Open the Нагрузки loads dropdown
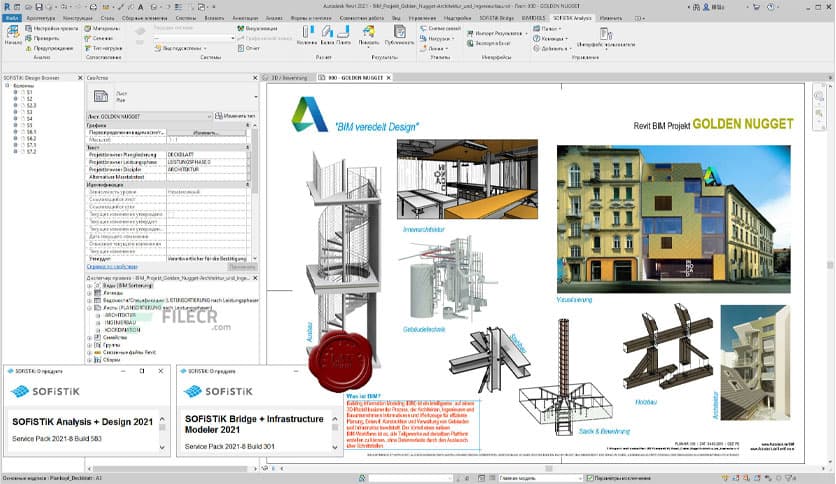Viewport: 836px width, 484px height. click(x=437, y=38)
